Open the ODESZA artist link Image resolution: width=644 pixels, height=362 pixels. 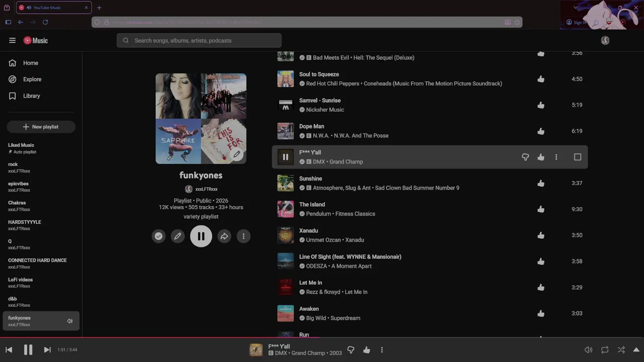[x=316, y=266]
